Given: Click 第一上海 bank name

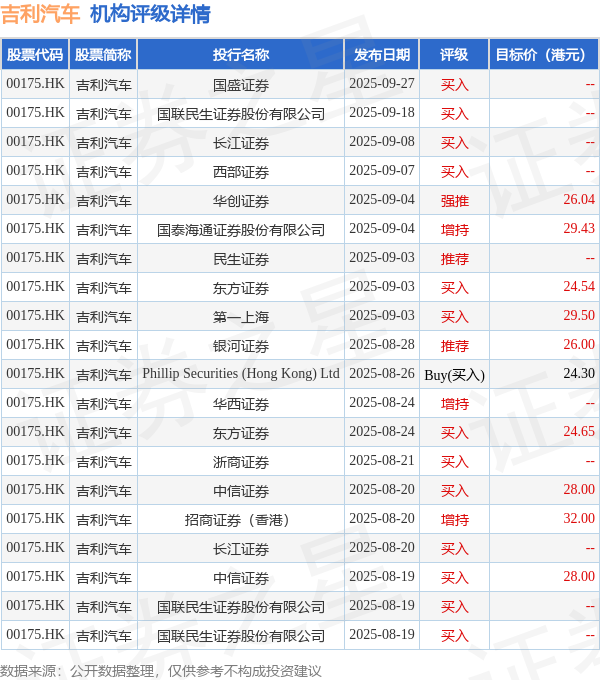Looking at the screenshot, I should (x=241, y=317).
